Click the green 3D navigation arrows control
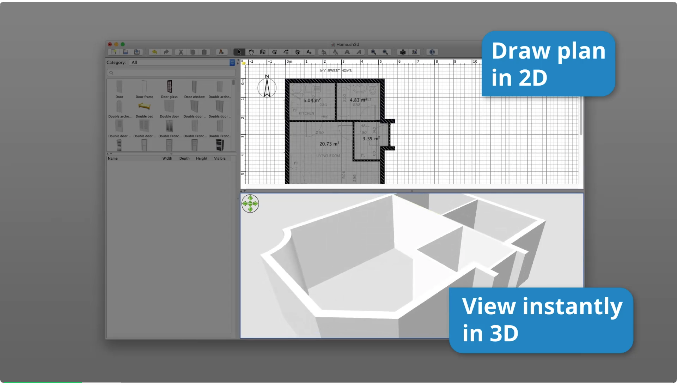 click(x=250, y=203)
